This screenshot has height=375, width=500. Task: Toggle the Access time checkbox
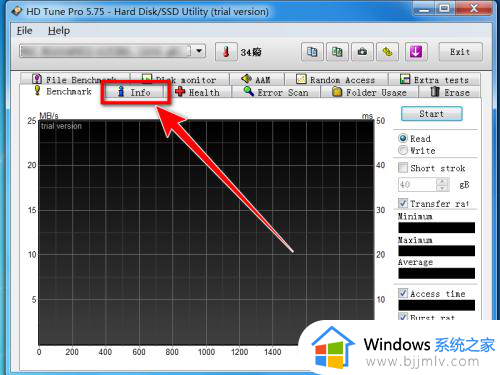(403, 293)
